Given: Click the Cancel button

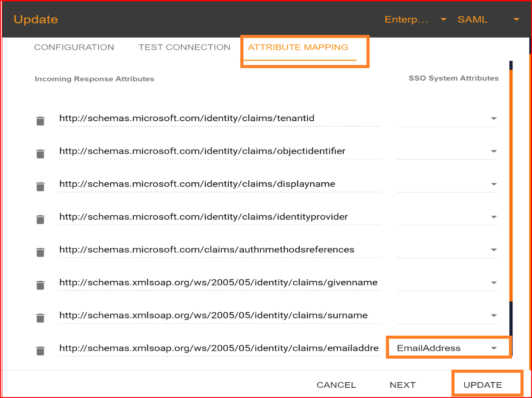Looking at the screenshot, I should [336, 385].
